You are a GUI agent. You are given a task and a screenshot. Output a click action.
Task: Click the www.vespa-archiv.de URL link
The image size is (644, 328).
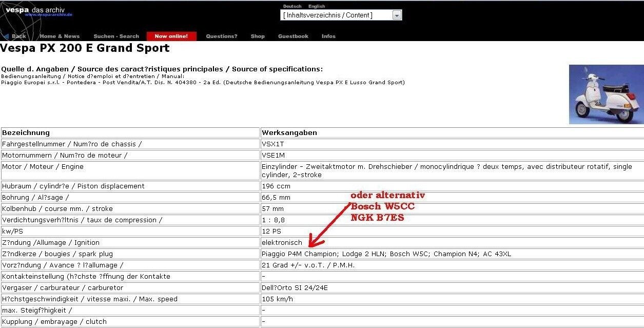click(x=49, y=15)
